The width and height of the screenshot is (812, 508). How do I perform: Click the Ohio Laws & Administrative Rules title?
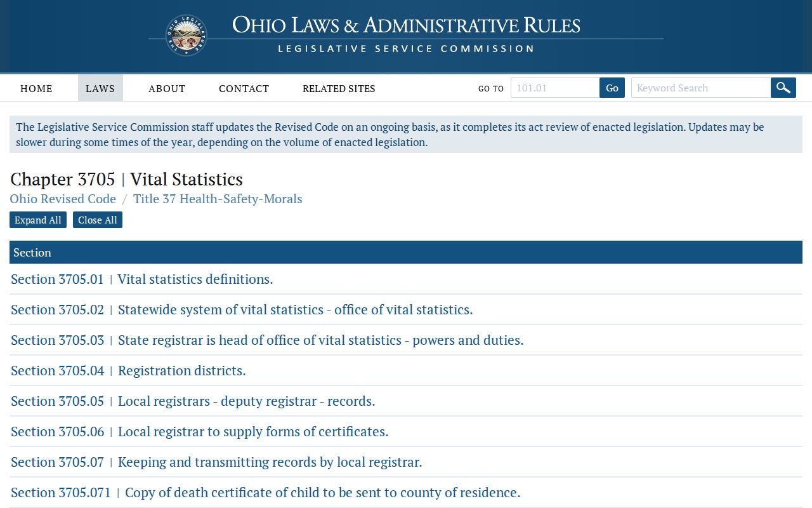(406, 25)
